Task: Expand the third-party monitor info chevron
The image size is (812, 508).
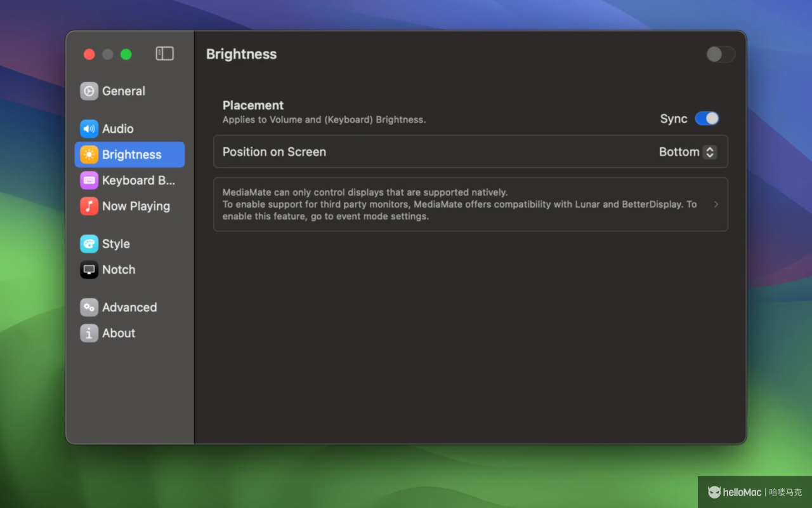Action: pyautogui.click(x=716, y=204)
